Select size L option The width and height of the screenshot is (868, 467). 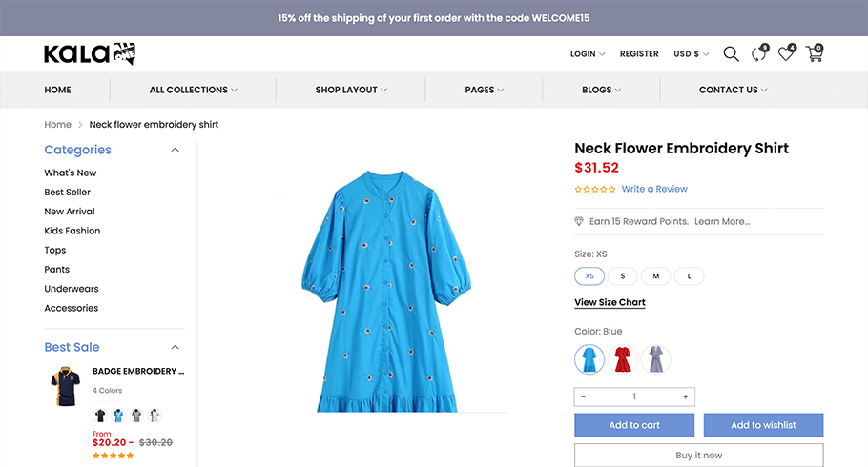690,276
